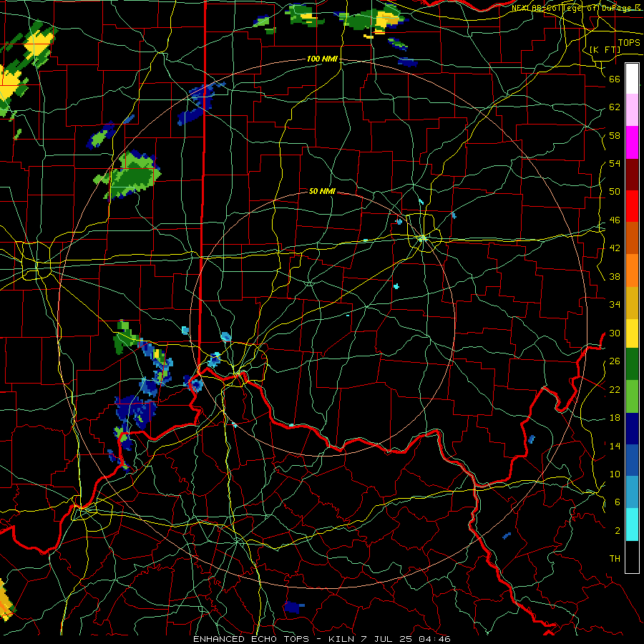Click the bright yellow legend swatch
The image size is (644, 644).
(x=632, y=333)
